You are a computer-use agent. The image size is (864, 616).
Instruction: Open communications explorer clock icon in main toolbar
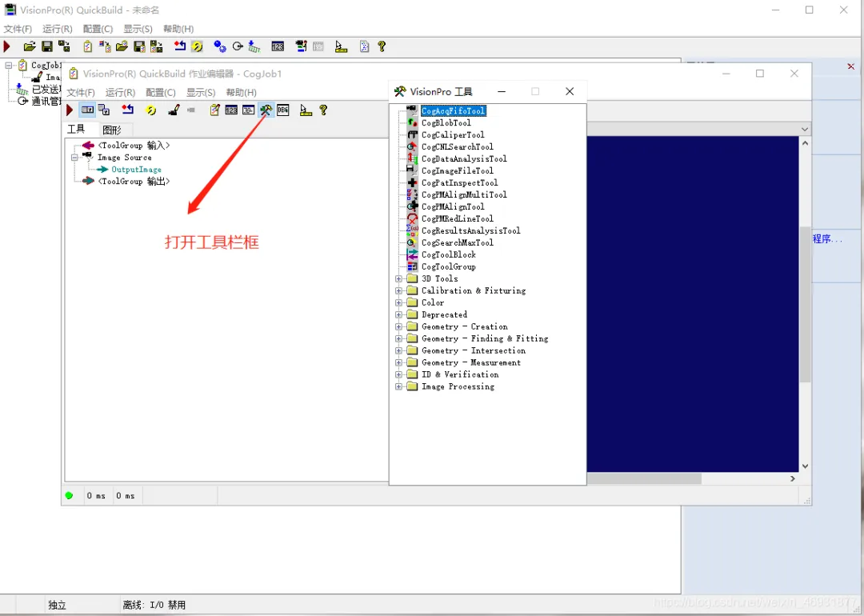238,47
